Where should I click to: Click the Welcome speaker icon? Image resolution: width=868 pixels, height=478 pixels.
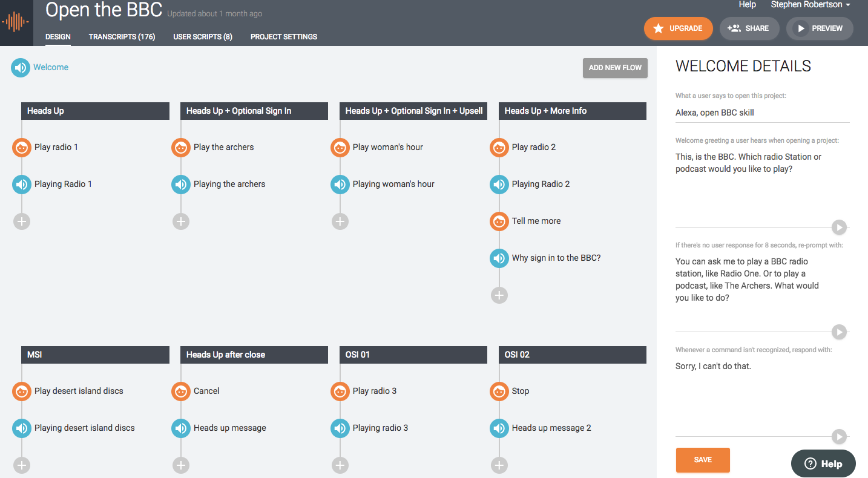pos(21,68)
